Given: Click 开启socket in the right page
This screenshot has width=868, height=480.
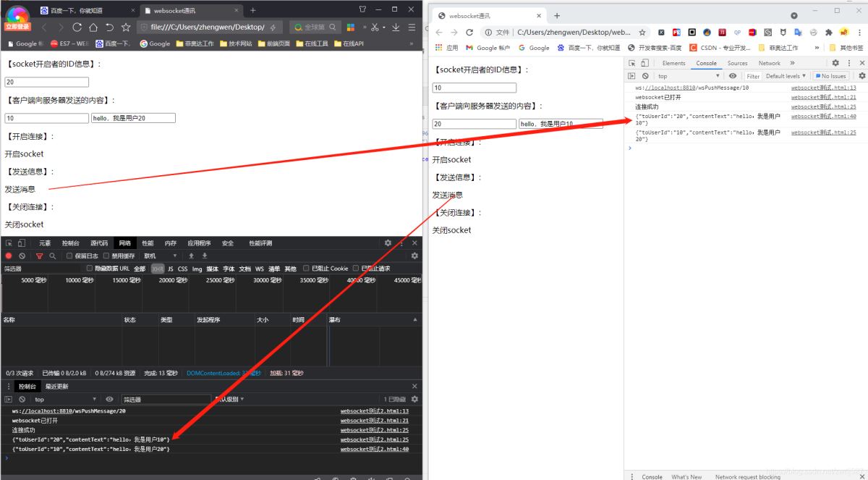Looking at the screenshot, I should click(451, 160).
